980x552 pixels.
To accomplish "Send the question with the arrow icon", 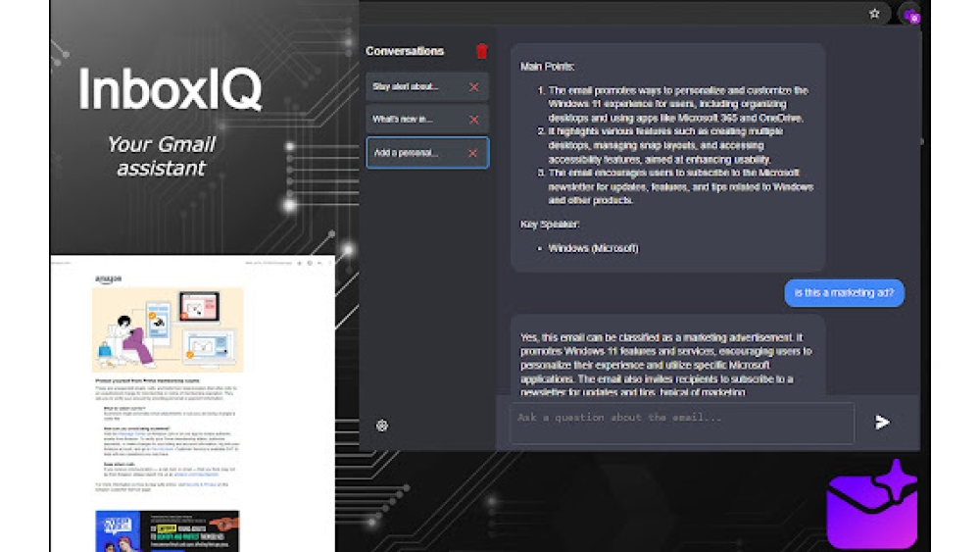I will point(882,423).
